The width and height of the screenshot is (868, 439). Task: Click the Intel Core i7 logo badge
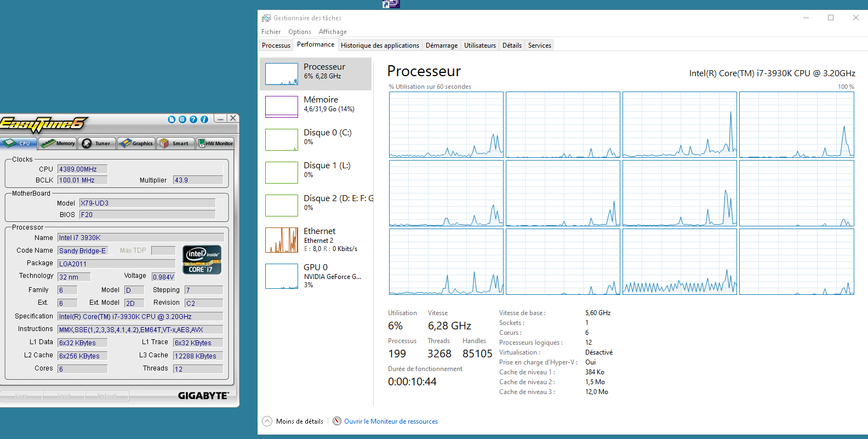202,260
